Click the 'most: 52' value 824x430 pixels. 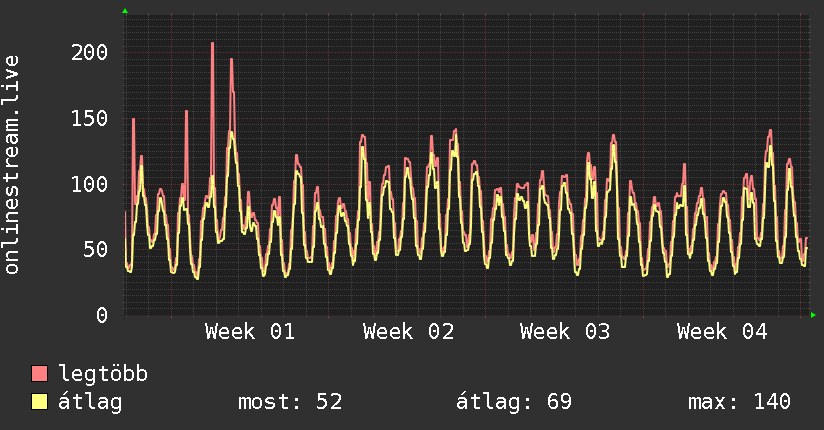[x=290, y=402]
